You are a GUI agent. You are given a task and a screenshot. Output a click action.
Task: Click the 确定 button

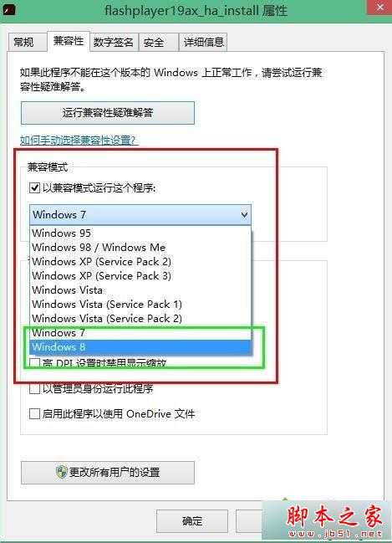tap(192, 521)
